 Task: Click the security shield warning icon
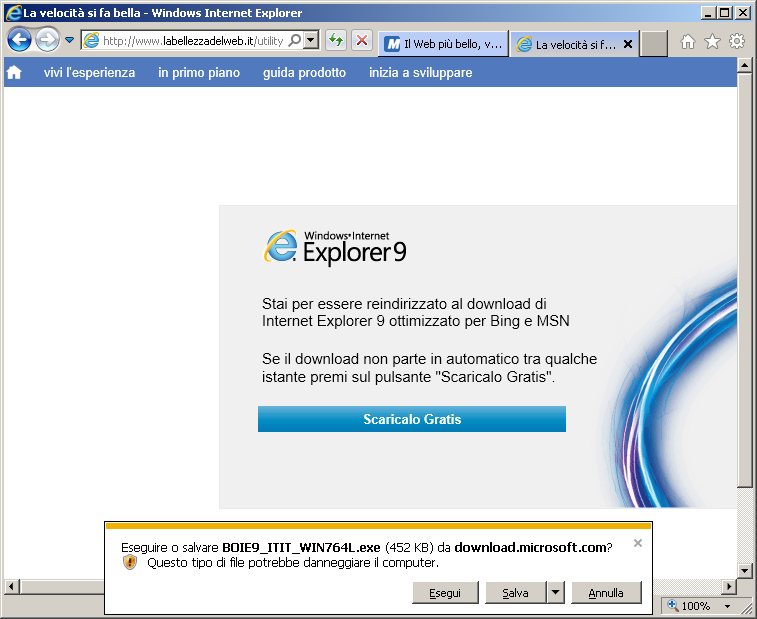coord(129,563)
